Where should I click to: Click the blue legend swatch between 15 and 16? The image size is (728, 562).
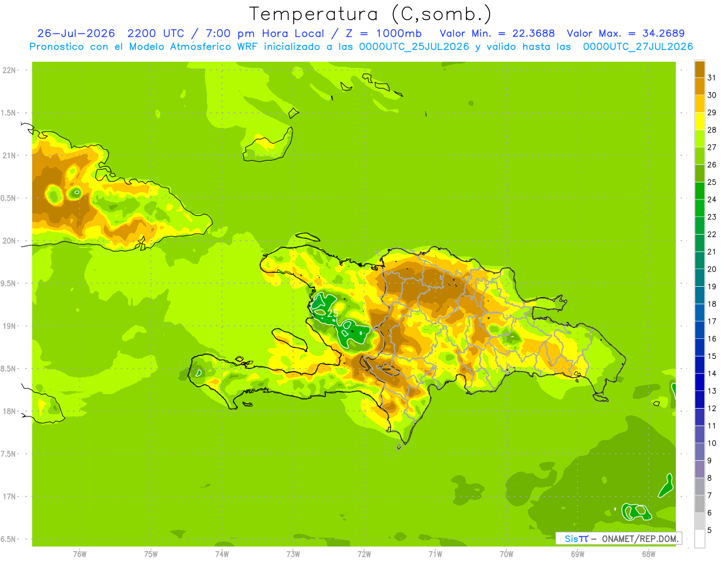[x=699, y=347]
